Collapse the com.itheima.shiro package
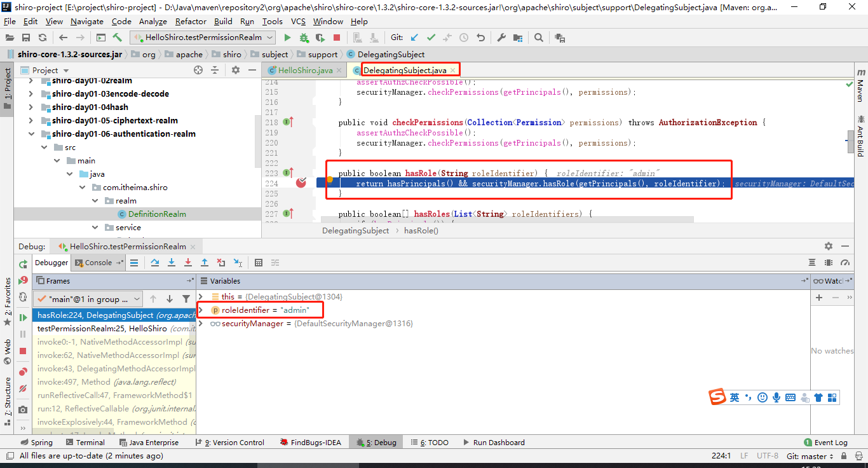 pyautogui.click(x=82, y=188)
